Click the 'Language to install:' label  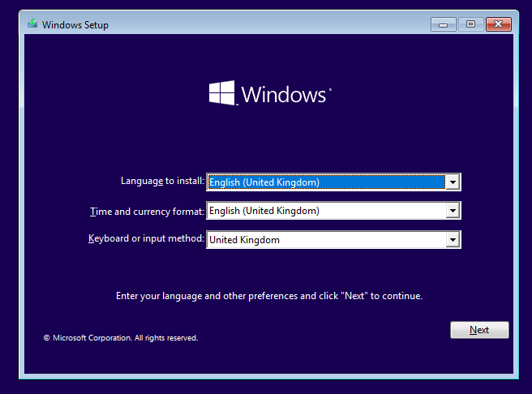[162, 181]
